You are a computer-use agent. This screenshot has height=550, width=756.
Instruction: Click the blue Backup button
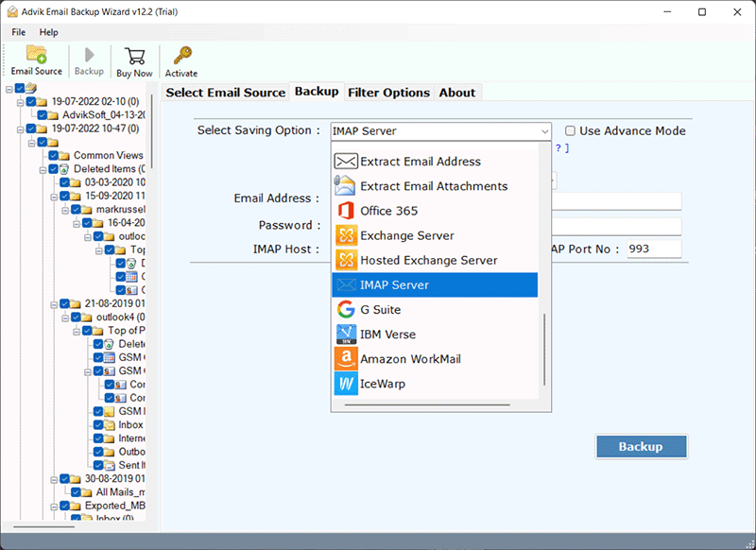642,446
